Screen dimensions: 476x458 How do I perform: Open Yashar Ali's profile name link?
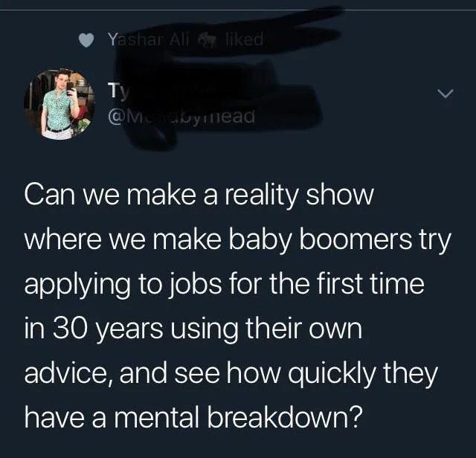click(x=149, y=39)
